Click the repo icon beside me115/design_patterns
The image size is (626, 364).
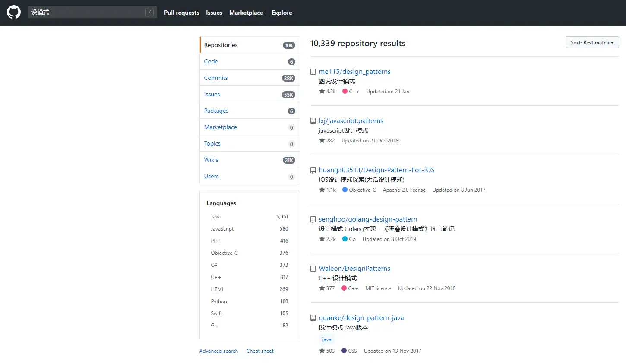(x=313, y=72)
